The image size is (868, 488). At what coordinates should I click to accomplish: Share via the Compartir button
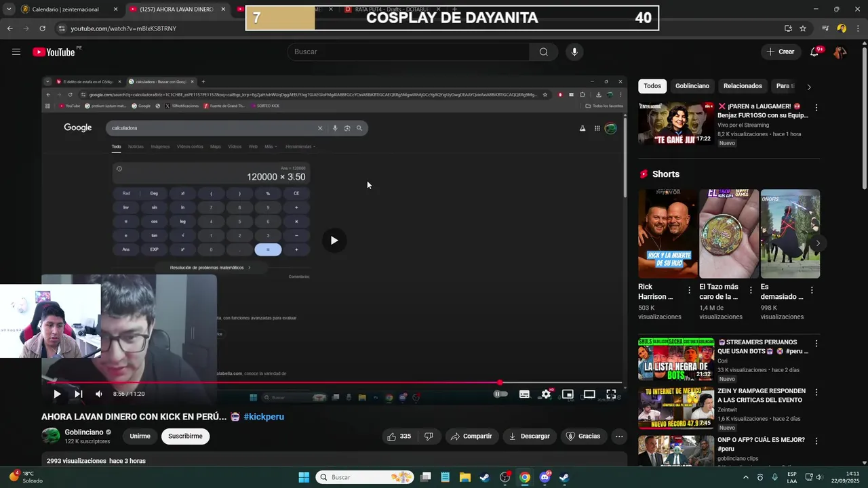[x=471, y=436]
